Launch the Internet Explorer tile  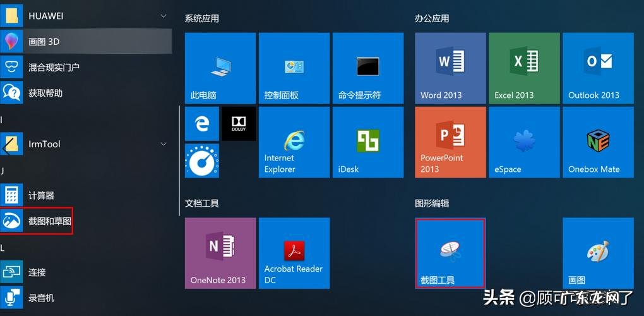tap(294, 142)
